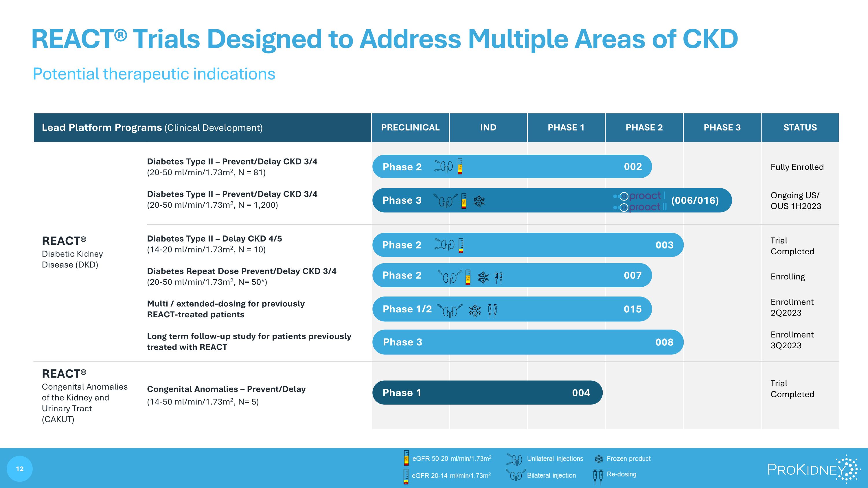Click the bilateral injection icon in the proact Phase 3 bar
Viewport: 868px width, 488px height.
pos(446,201)
